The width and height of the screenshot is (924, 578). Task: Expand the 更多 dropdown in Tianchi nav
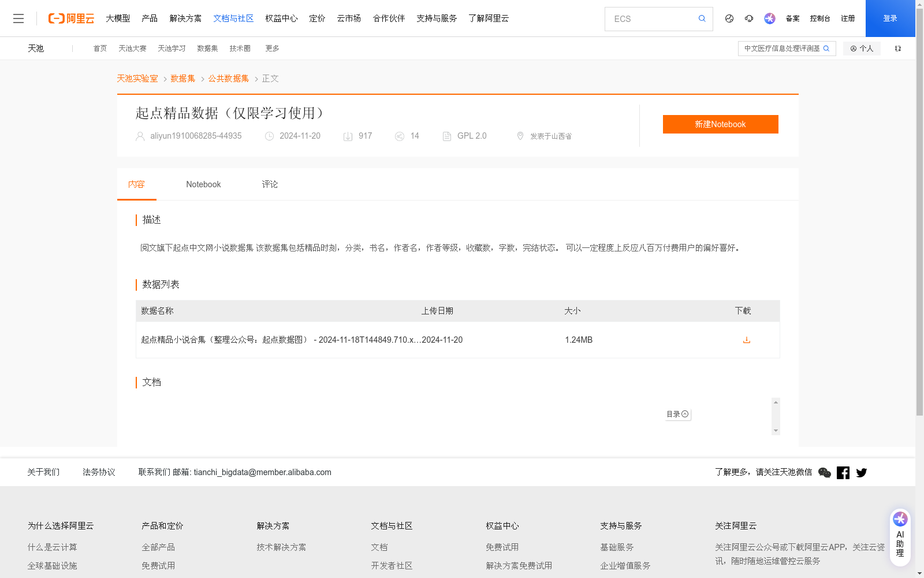pyautogui.click(x=272, y=49)
